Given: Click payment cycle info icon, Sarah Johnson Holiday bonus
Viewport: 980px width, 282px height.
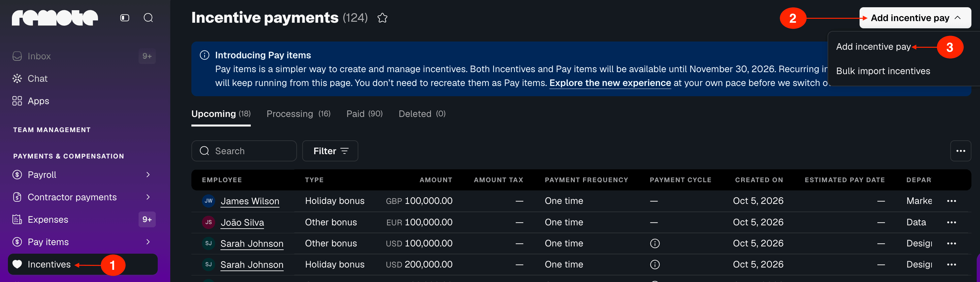Looking at the screenshot, I should pyautogui.click(x=655, y=265).
